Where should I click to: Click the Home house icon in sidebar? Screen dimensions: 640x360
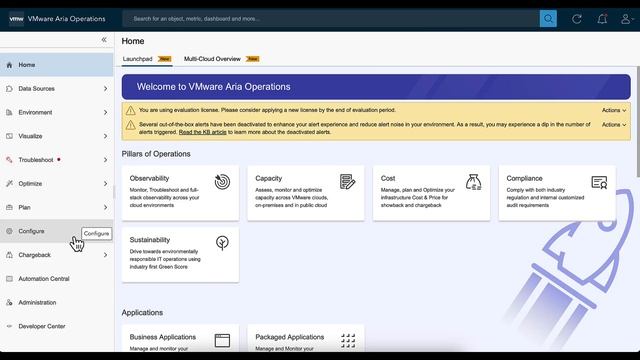(9, 65)
